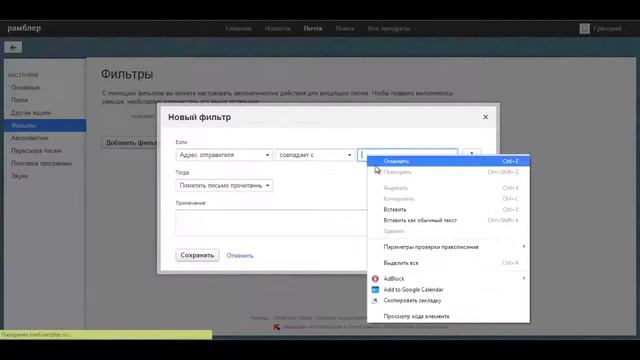Image resolution: width=640 pixels, height=360 pixels.
Task: Open Другие ящики in sidebar
Action: point(31,113)
